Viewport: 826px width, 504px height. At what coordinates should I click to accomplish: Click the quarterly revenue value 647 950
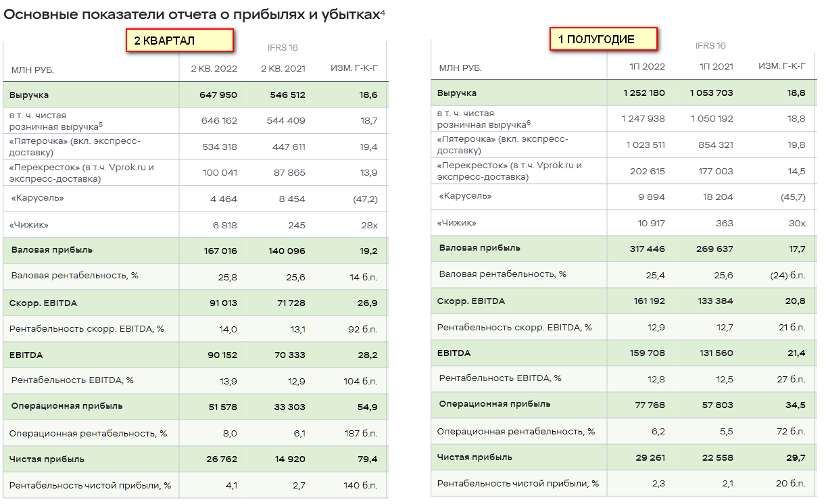tap(218, 95)
